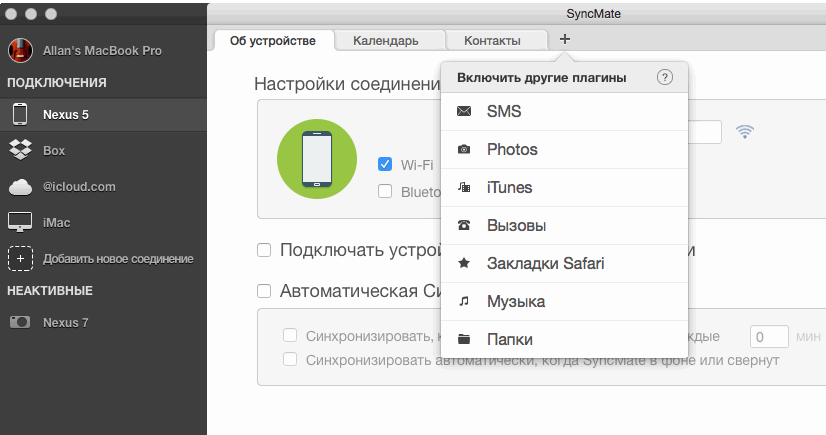Choose SMS from the plugins menu
The width and height of the screenshot is (826, 435).
coord(564,112)
